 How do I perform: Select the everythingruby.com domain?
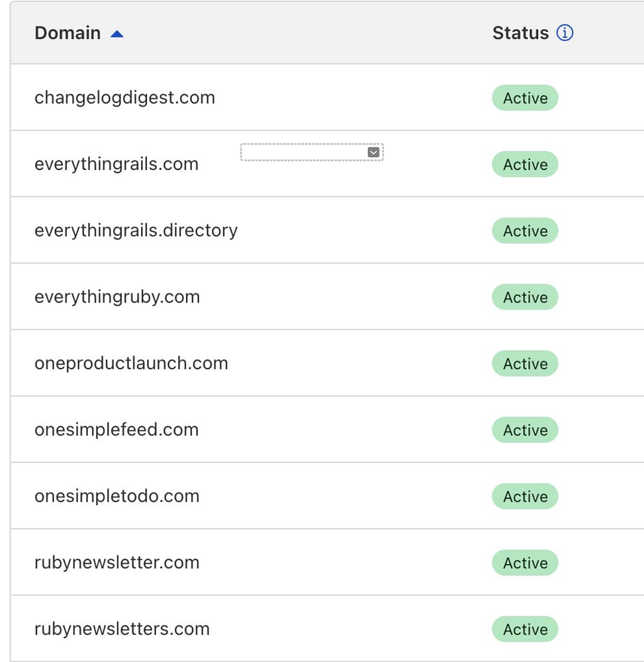coord(117,297)
